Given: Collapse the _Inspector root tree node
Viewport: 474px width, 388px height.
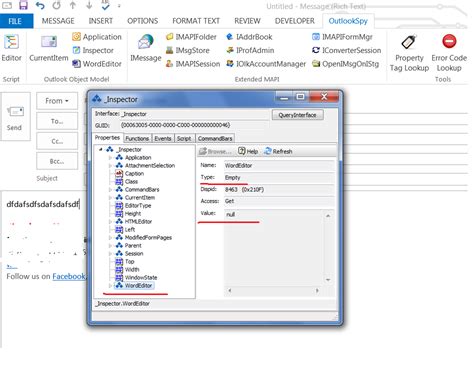Looking at the screenshot, I should point(101,150).
